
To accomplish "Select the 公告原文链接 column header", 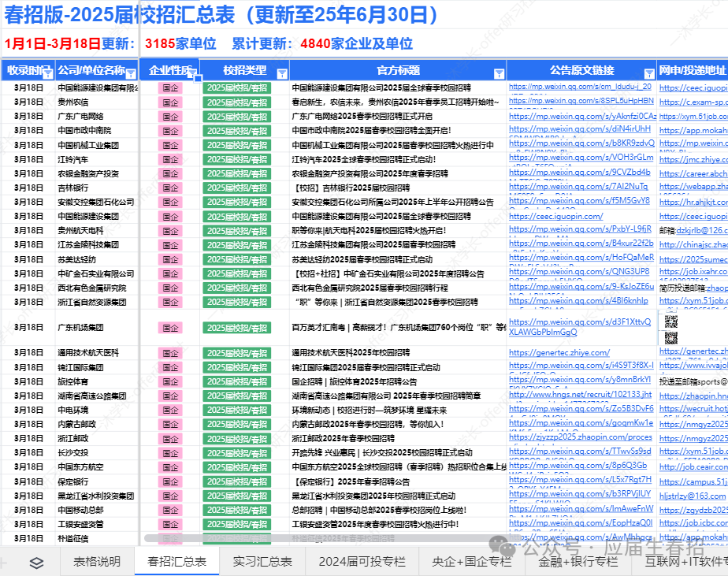I will pos(581,70).
